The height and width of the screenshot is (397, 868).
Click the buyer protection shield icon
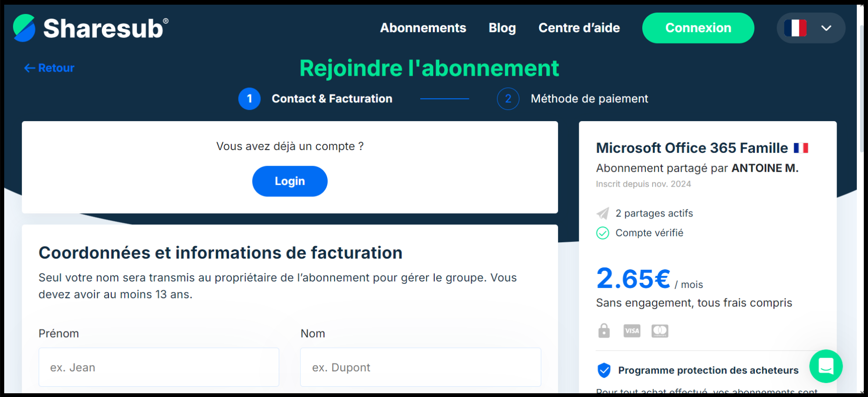604,370
